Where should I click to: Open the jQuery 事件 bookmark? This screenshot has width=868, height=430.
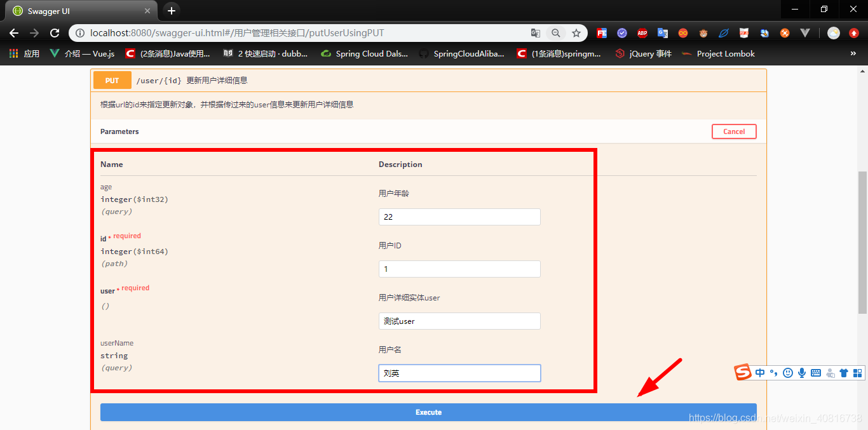[644, 54]
